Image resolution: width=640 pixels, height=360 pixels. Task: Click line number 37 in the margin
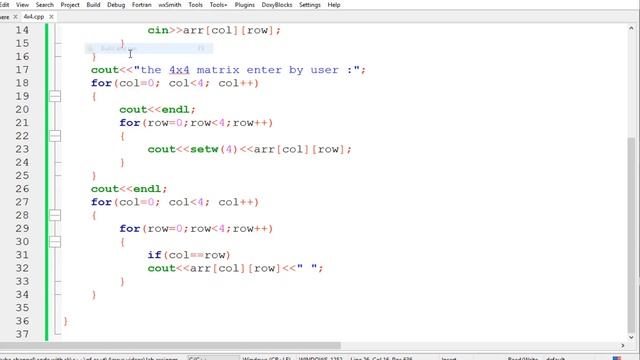(22, 334)
